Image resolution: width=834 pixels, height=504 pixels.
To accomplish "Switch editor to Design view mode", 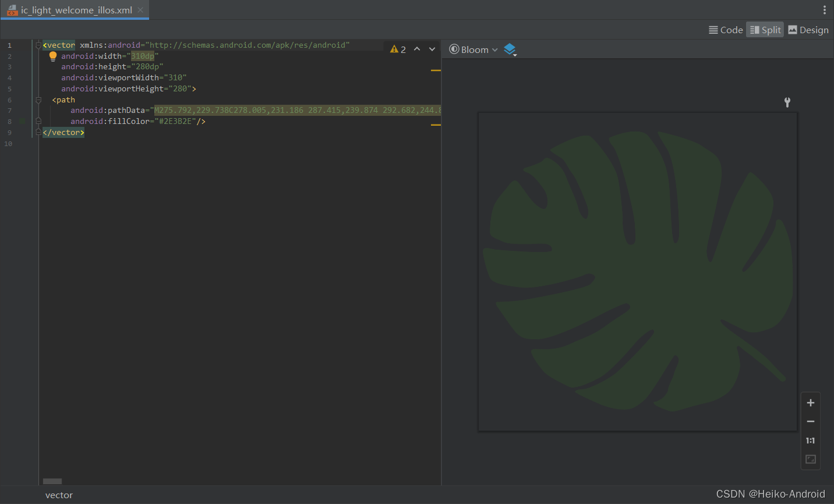I will [x=808, y=30].
